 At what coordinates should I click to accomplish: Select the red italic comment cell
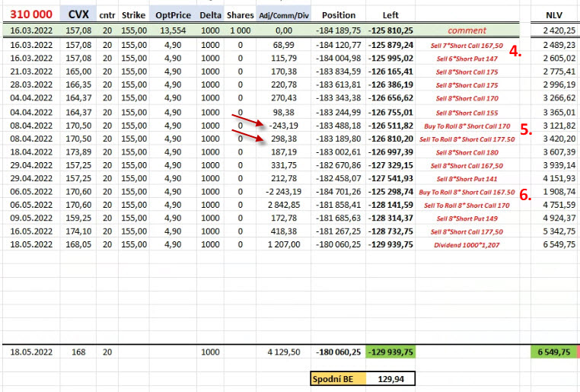pos(466,30)
